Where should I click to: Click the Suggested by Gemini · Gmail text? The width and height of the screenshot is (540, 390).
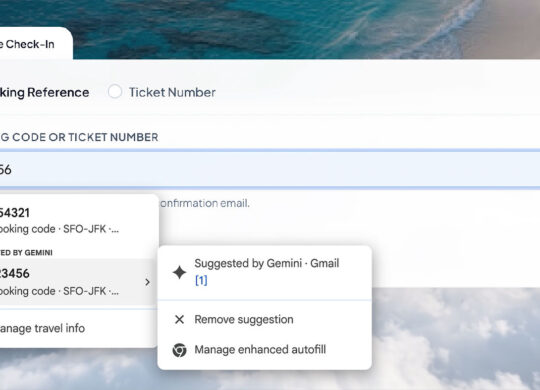(267, 263)
